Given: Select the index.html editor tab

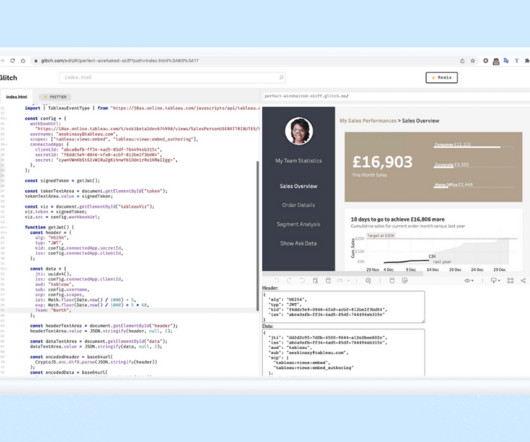Looking at the screenshot, I should coord(16,97).
